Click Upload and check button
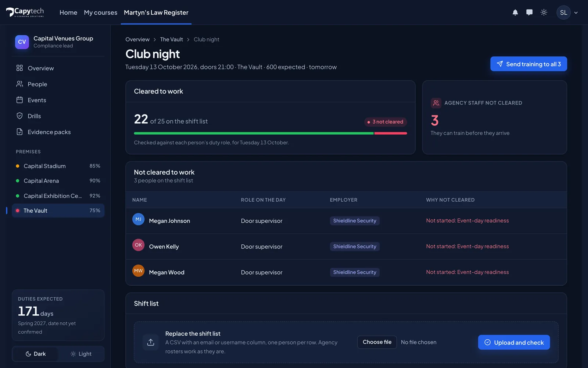This screenshot has height=368, width=588. pos(514,342)
